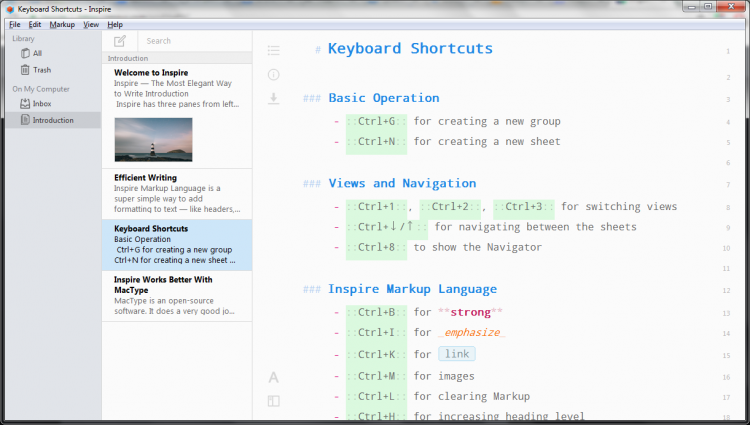Click the On My Computer label
750x425 pixels.
(x=41, y=89)
